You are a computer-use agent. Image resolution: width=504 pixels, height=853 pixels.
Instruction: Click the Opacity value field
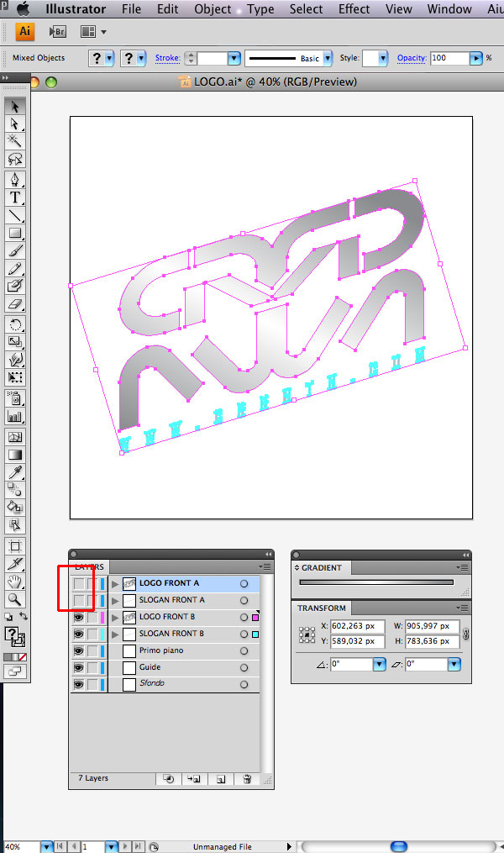pyautogui.click(x=449, y=58)
